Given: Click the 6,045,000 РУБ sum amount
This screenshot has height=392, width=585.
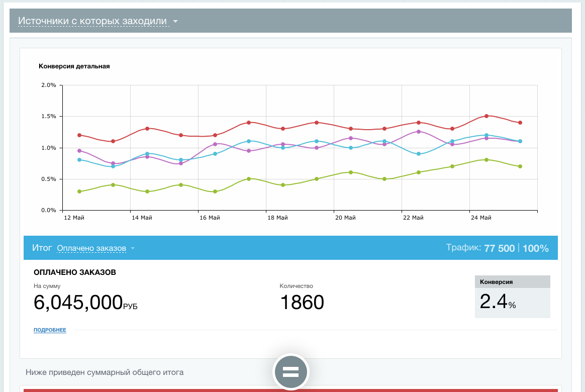Looking at the screenshot, I should (85, 303).
